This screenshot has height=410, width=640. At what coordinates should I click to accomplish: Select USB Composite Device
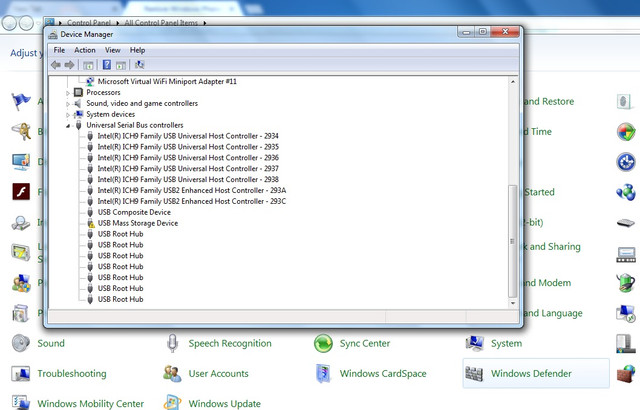(134, 212)
